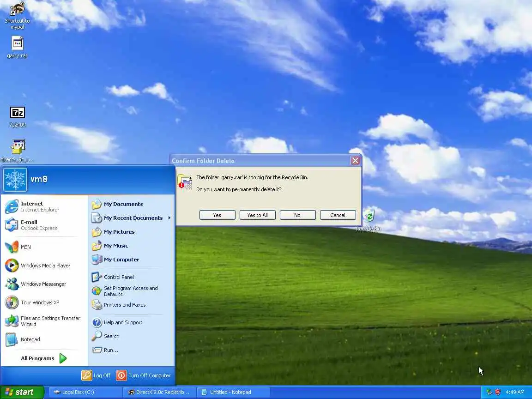Open My Pictures folder

[131, 232]
